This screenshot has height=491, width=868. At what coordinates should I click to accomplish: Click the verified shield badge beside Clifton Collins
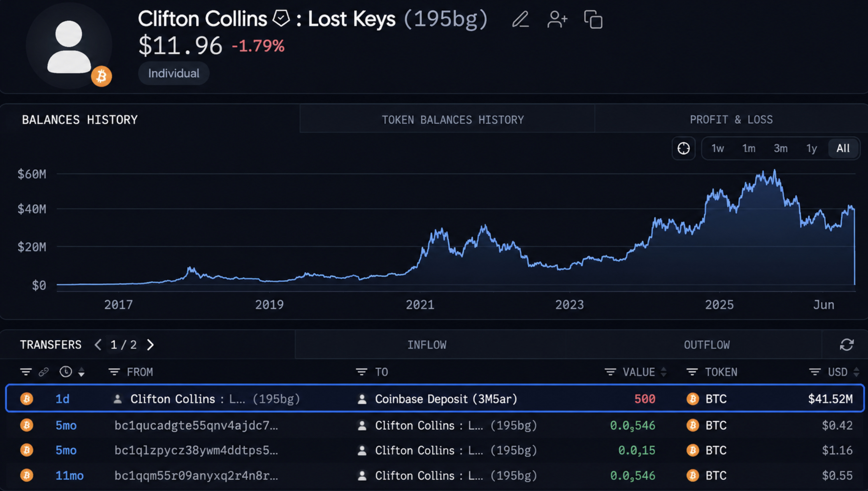coord(281,18)
